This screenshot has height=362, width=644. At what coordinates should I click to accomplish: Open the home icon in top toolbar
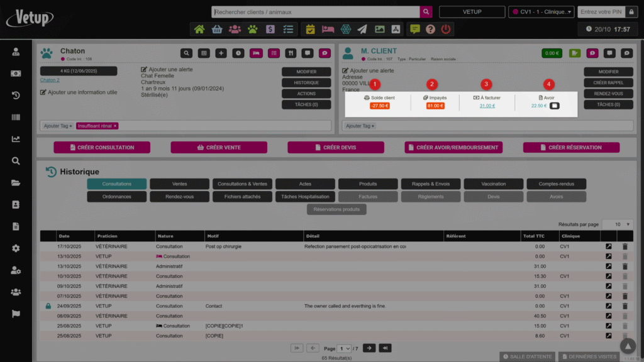199,29
